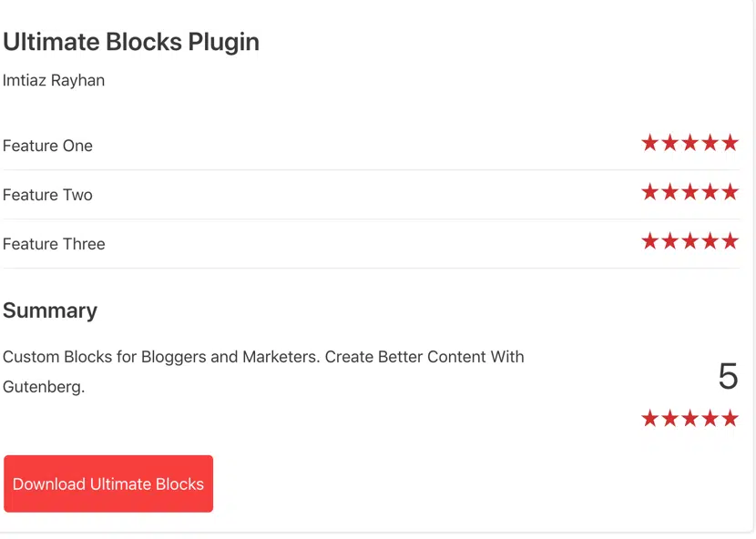Click the fourth star in Feature Two row
Viewport: 756px width, 539px height.
710,192
